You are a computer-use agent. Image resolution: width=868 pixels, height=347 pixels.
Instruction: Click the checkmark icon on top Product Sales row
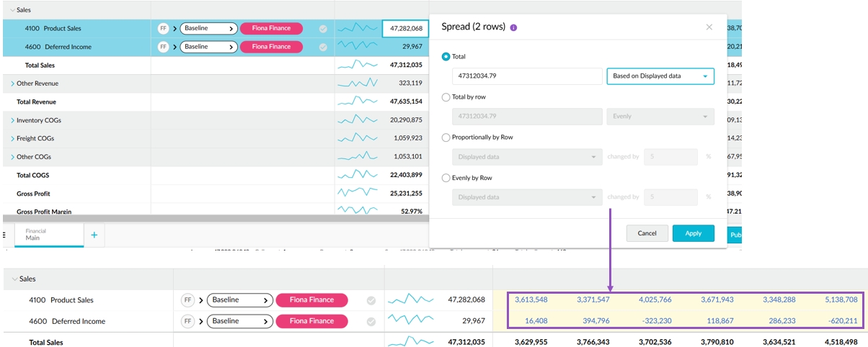click(323, 29)
